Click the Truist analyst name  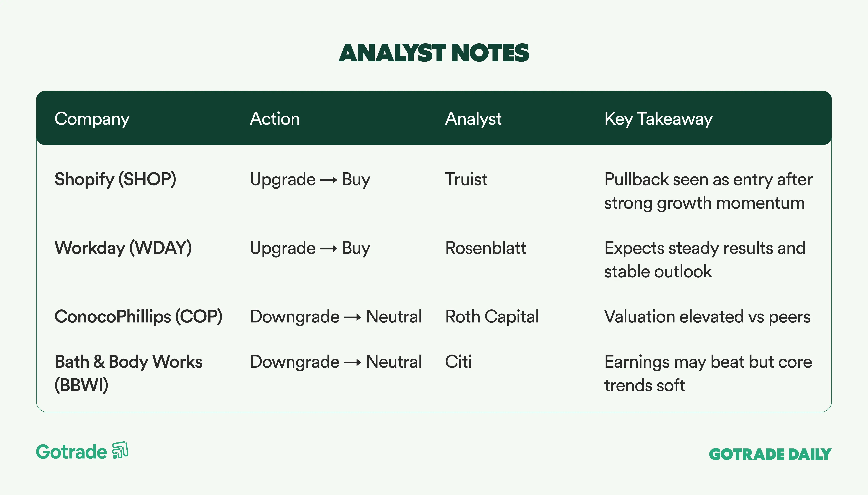pos(466,179)
